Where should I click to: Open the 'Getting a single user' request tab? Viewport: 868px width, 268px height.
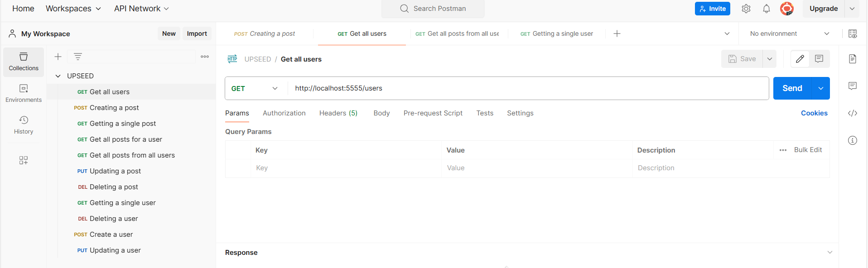tap(557, 33)
